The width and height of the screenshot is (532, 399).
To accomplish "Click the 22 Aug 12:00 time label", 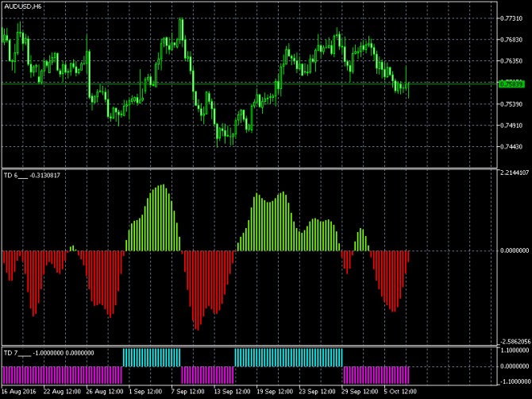I will tap(62, 392).
